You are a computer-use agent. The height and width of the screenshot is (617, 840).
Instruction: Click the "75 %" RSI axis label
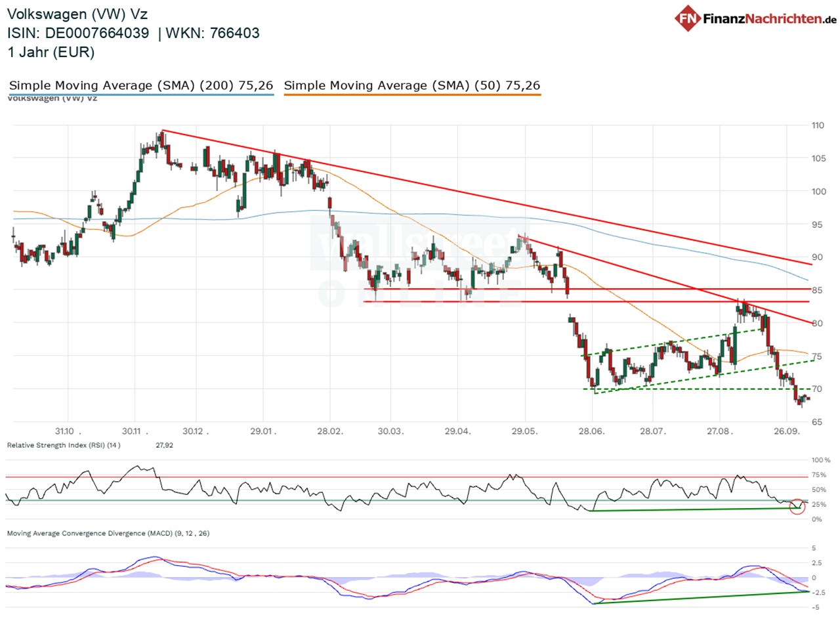(x=820, y=475)
